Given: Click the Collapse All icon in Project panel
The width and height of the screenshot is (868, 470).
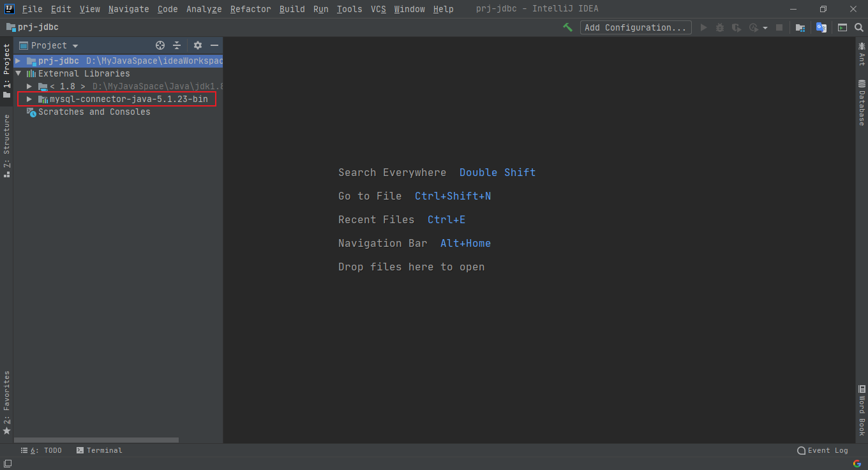Looking at the screenshot, I should 177,45.
